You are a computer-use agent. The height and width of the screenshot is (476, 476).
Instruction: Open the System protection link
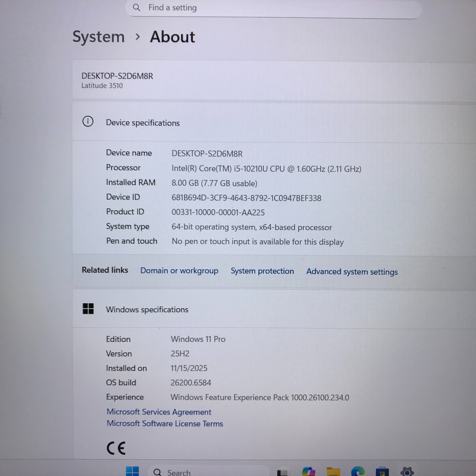tap(262, 271)
